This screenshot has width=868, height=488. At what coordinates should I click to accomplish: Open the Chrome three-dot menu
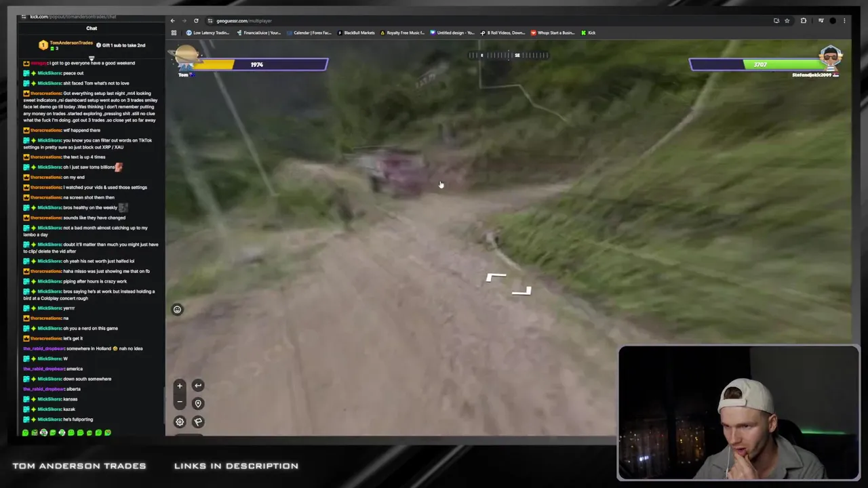pos(844,21)
